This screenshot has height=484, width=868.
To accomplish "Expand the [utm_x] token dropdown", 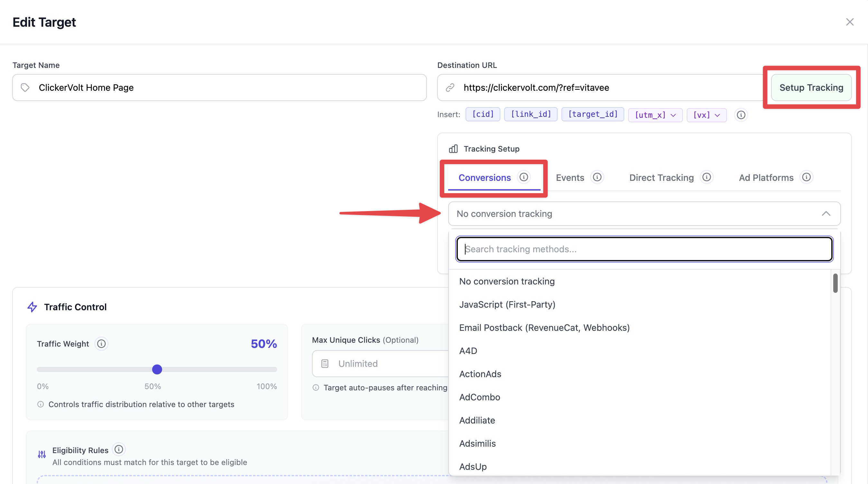I will click(656, 115).
